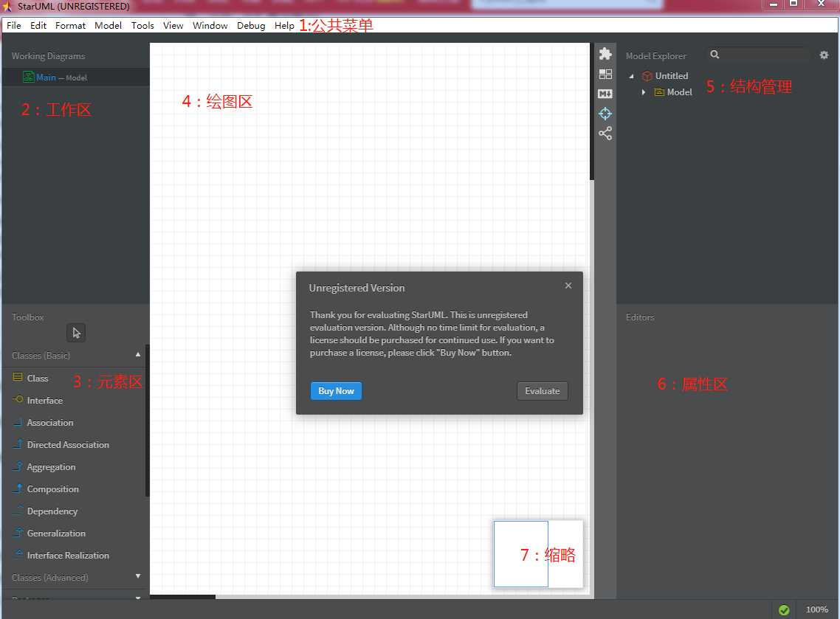Open the Format menu
The height and width of the screenshot is (619, 840).
70,25
